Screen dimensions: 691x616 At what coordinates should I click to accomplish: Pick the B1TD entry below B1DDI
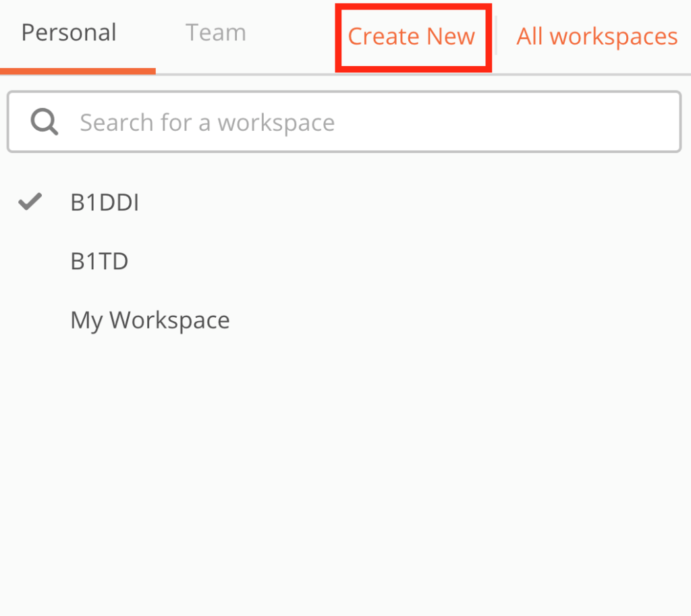99,261
